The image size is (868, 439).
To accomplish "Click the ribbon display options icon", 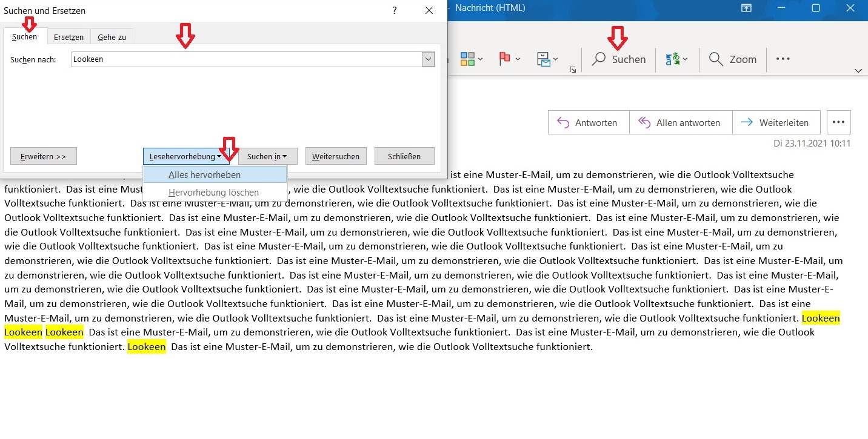I will coord(746,8).
